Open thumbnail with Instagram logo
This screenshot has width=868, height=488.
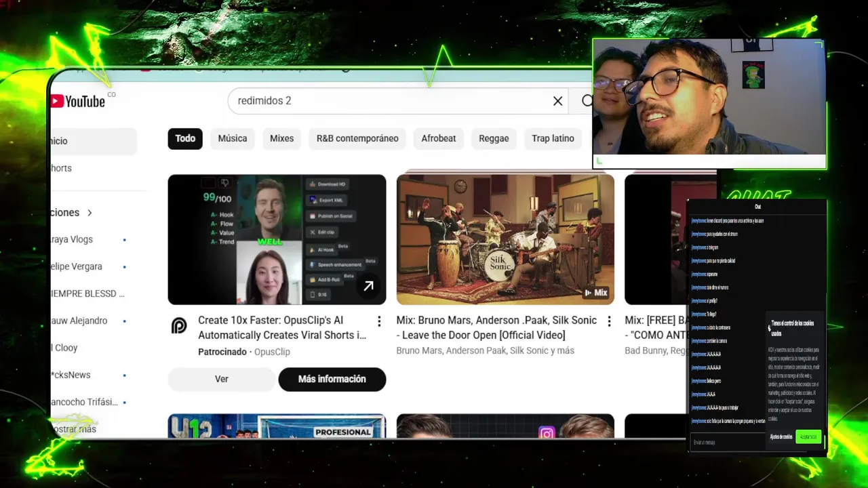[x=505, y=426]
